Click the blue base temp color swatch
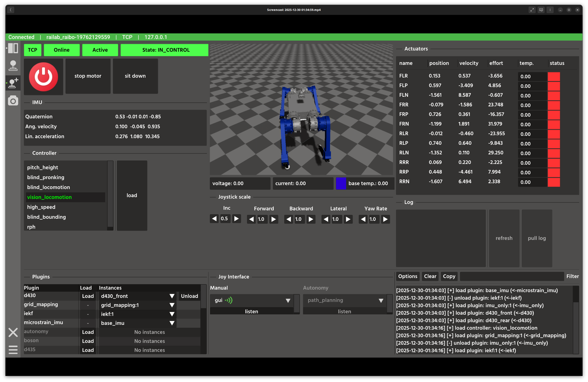The width and height of the screenshot is (588, 382). pyautogui.click(x=341, y=183)
